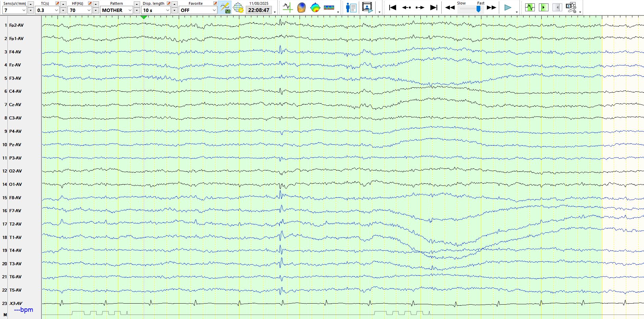
Task: Select the X3-AV ECG channel label
Action: 16,304
